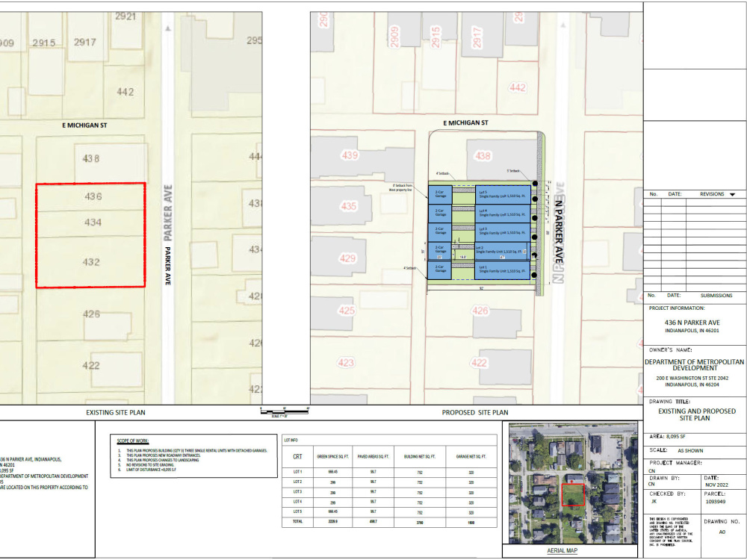Click the drawing number A0

(722, 532)
